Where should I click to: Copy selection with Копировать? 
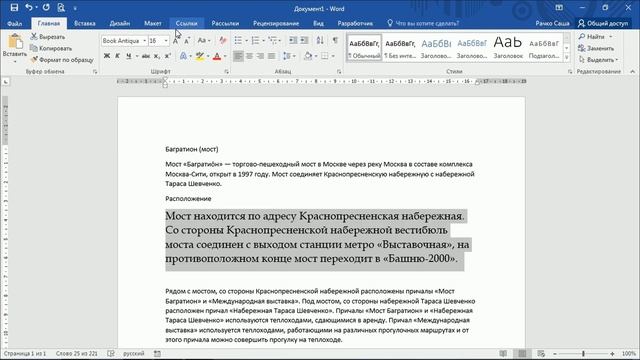51,48
